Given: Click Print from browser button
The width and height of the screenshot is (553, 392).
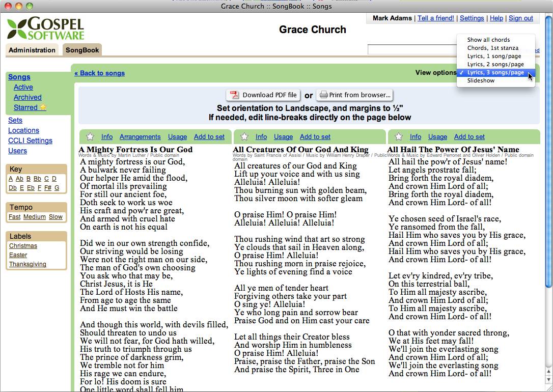Looking at the screenshot, I should (x=355, y=95).
